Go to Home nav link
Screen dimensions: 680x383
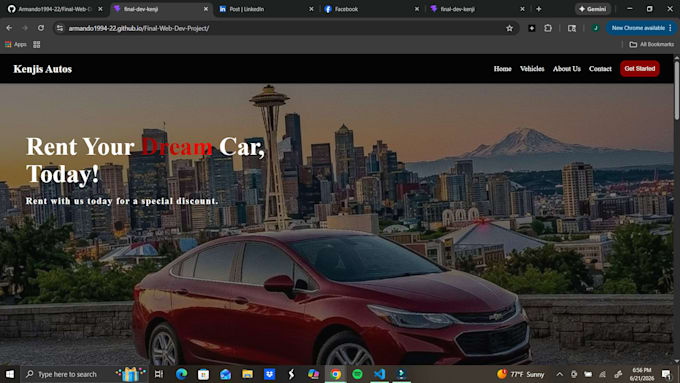click(503, 69)
